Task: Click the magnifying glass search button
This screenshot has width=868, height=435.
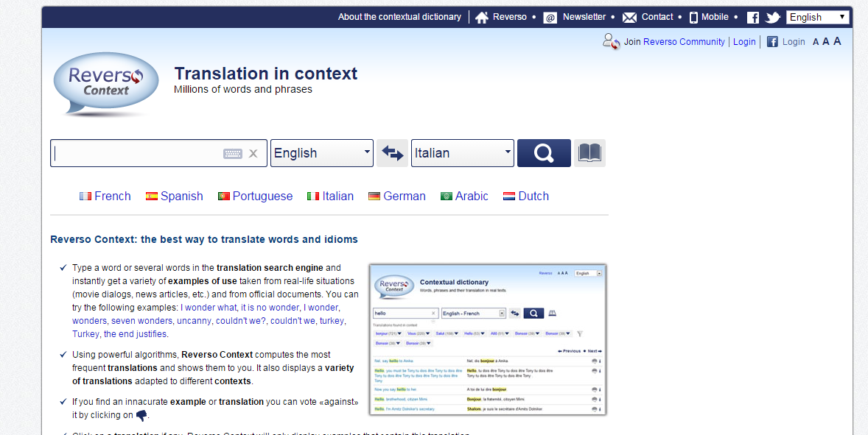Action: click(x=544, y=153)
